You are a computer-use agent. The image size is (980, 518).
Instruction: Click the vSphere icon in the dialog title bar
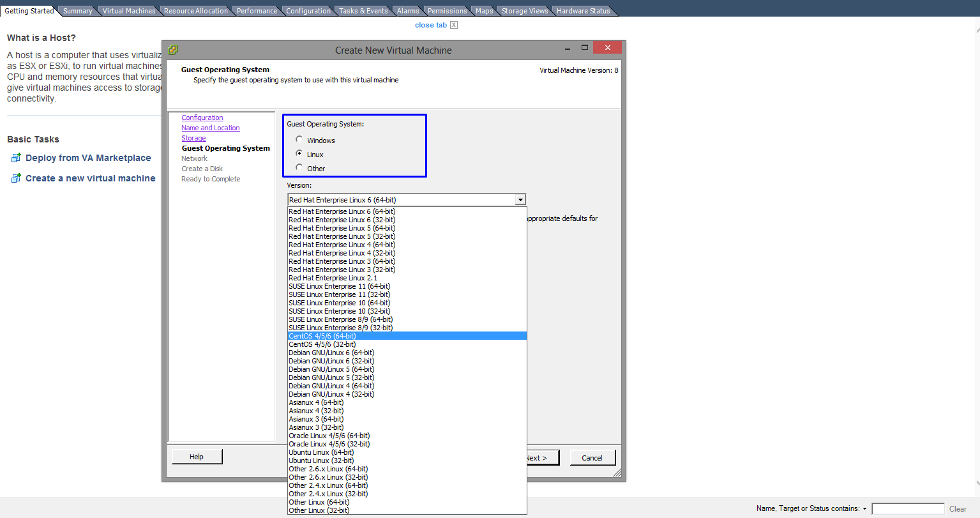173,50
